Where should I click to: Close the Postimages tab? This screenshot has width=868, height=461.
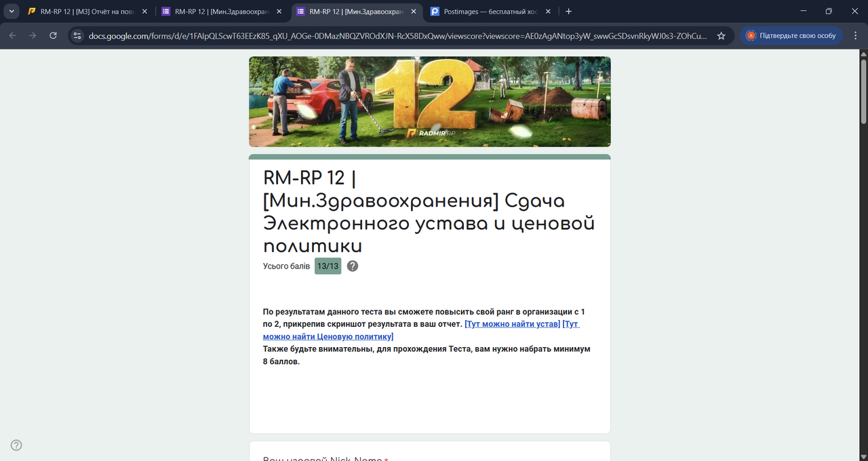[547, 12]
